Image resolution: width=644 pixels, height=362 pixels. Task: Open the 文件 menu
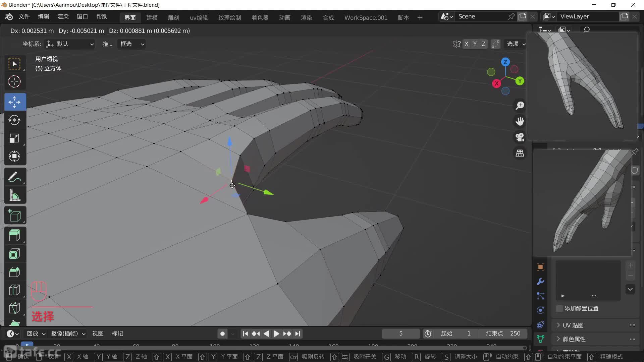pyautogui.click(x=24, y=16)
